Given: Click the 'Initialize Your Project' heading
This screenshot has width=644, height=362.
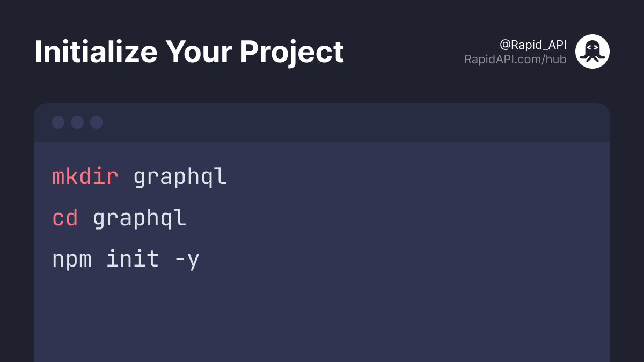Looking at the screenshot, I should 189,53.
